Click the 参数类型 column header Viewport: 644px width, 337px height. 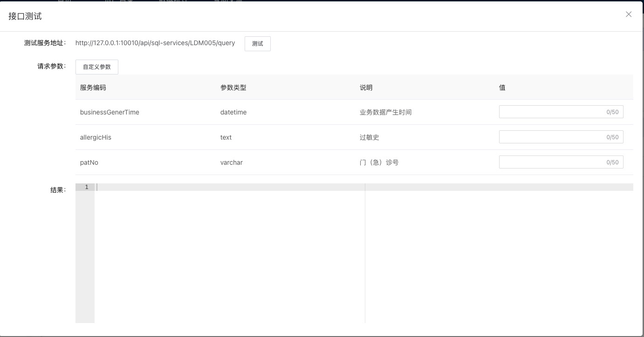[x=233, y=87]
